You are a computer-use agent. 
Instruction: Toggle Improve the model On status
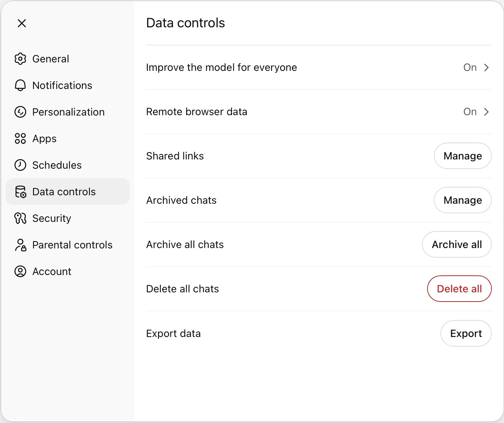[470, 68]
